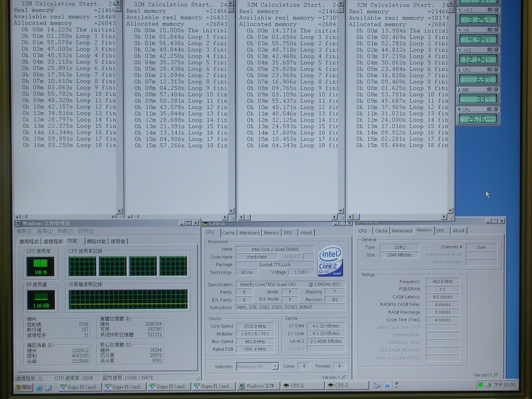
Task: Select SPD tab in the CPU-Z processor window
Action: pyautogui.click(x=288, y=233)
